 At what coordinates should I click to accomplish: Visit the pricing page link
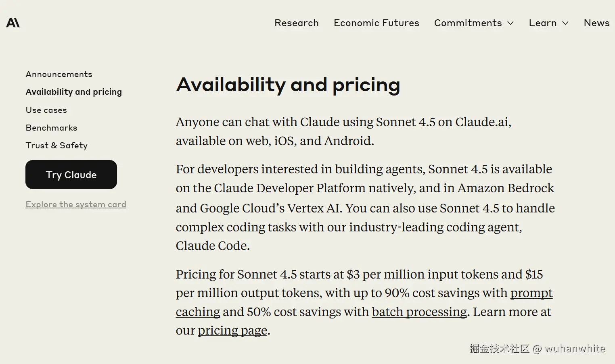tap(232, 331)
